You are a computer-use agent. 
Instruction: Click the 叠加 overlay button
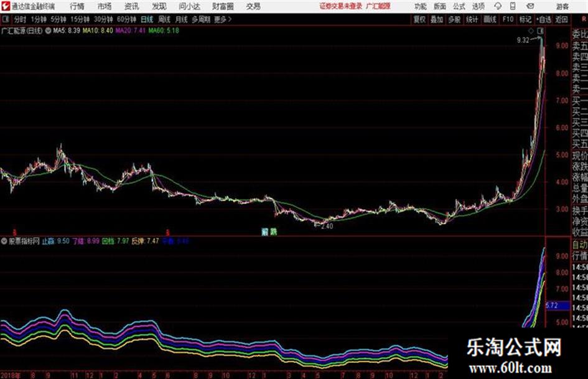[x=437, y=19]
